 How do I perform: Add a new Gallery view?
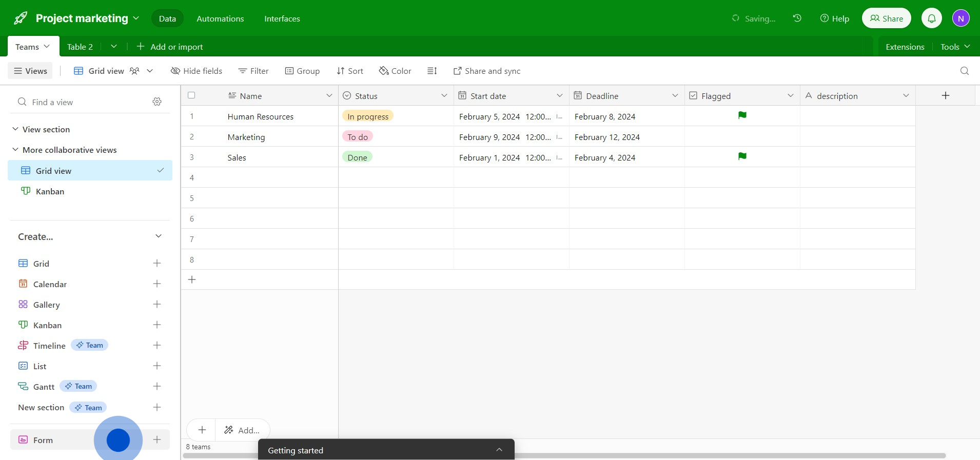point(157,305)
